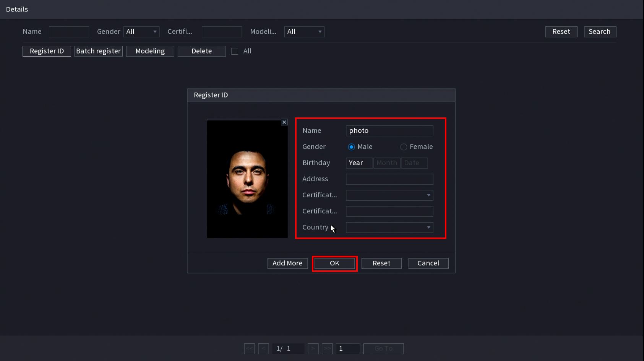Cancel the Register ID dialog

428,263
